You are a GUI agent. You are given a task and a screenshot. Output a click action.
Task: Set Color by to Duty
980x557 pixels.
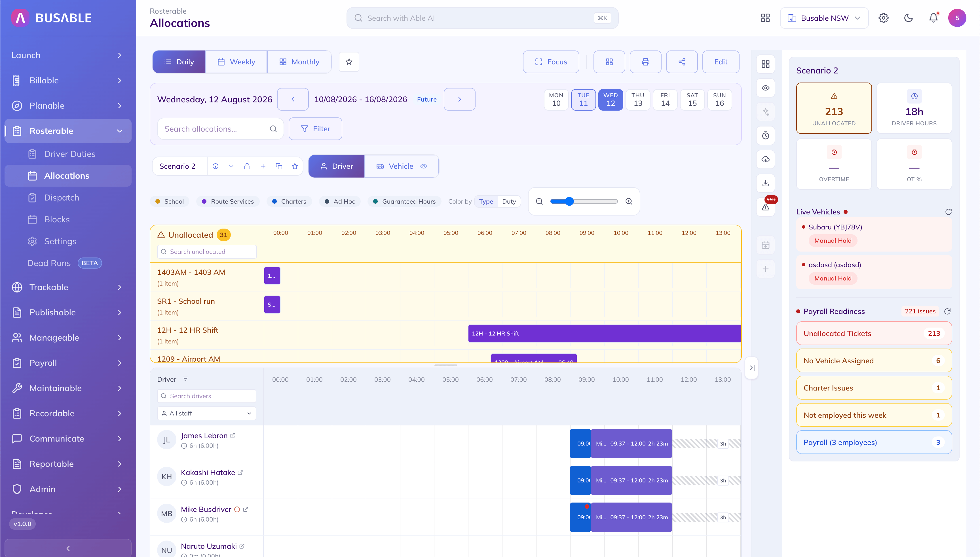(509, 201)
